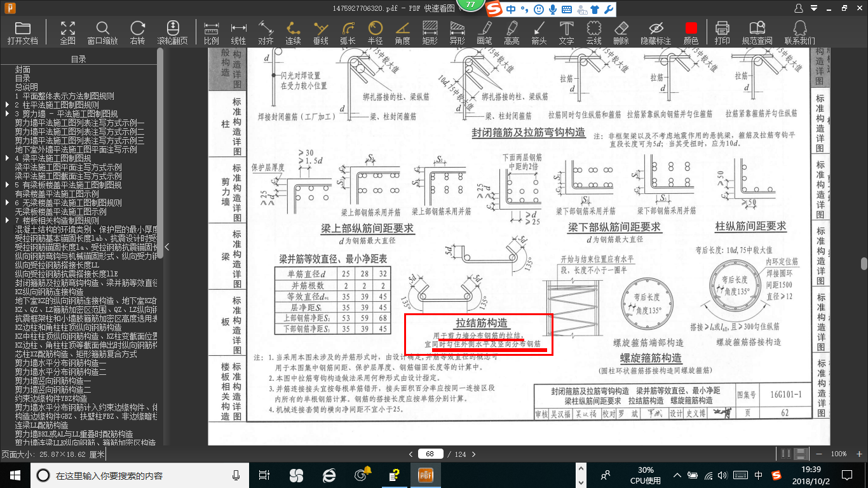
Task: Click the PDF viewer taskbar icon
Action: [424, 475]
